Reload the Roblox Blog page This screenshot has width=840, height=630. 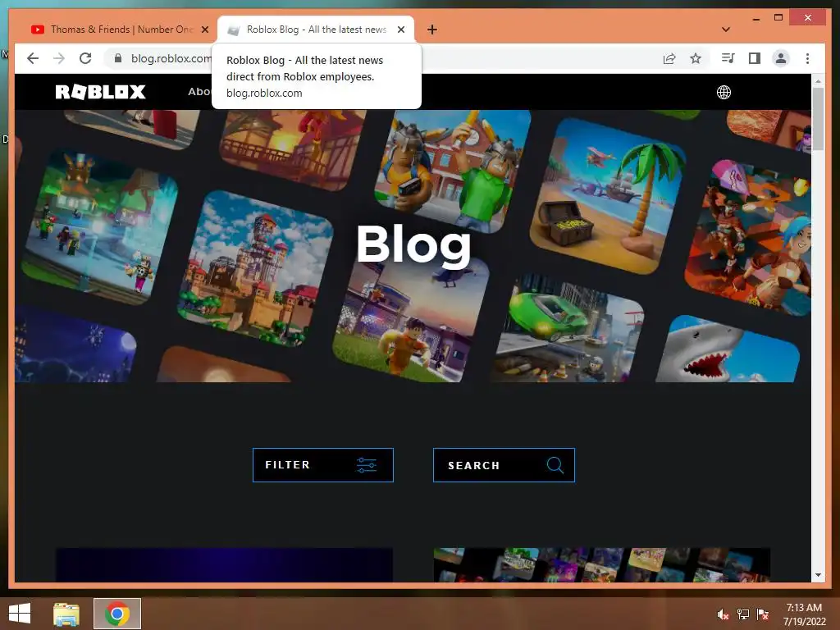point(85,58)
